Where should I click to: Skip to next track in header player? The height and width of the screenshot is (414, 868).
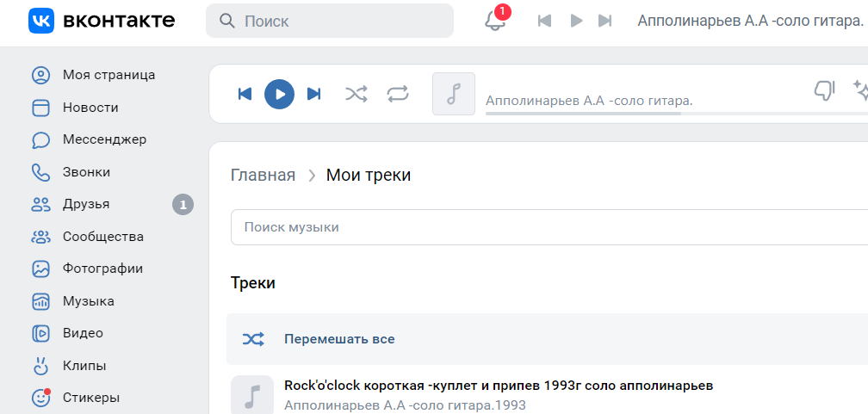tap(605, 21)
